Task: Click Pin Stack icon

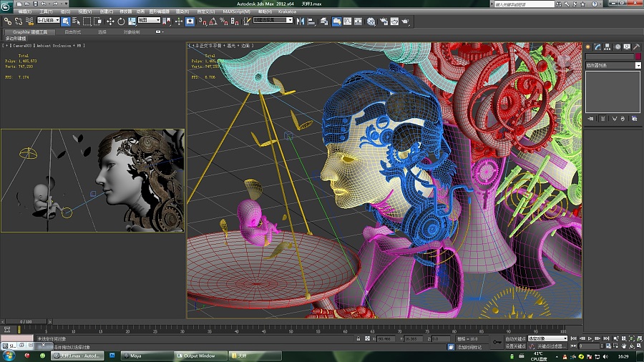Action: (590, 119)
